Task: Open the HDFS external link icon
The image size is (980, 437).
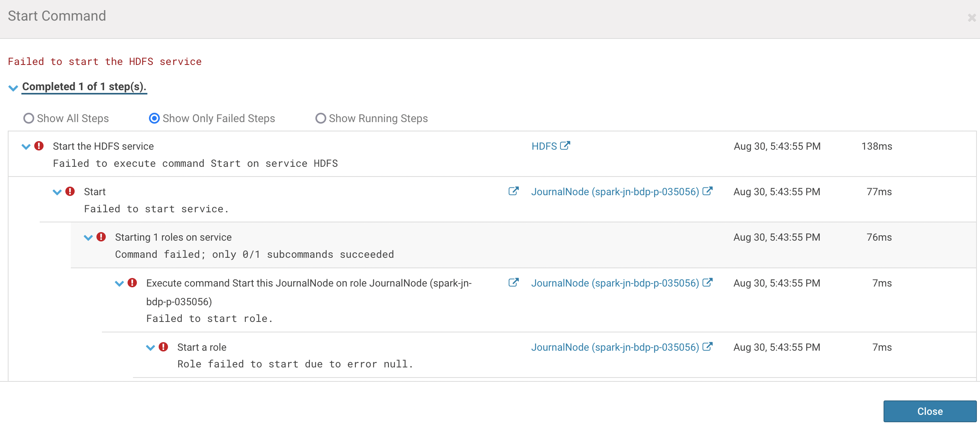Action: (566, 146)
